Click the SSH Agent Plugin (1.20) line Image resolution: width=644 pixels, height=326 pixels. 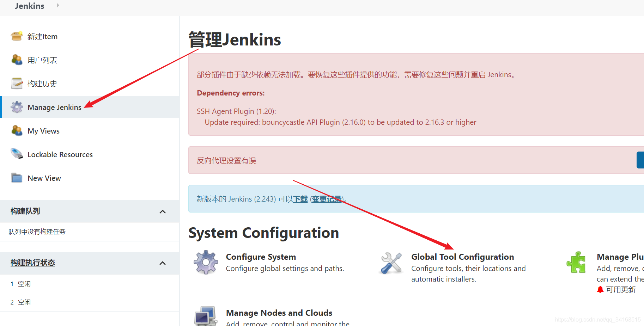pyautogui.click(x=236, y=111)
